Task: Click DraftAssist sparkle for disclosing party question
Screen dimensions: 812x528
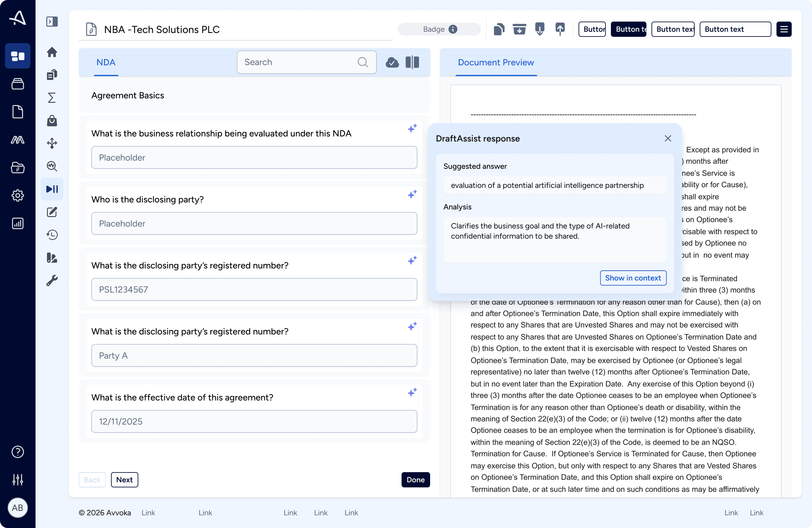Action: click(412, 195)
